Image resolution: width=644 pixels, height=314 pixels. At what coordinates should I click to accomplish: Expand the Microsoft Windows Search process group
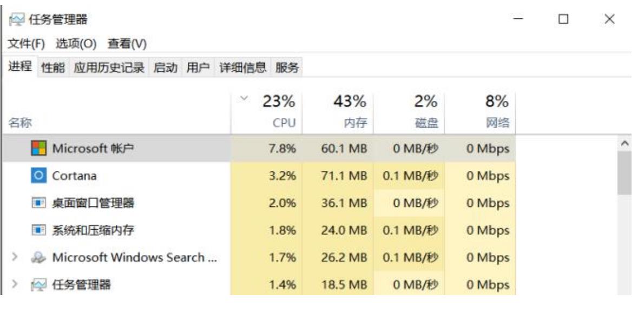(x=15, y=257)
